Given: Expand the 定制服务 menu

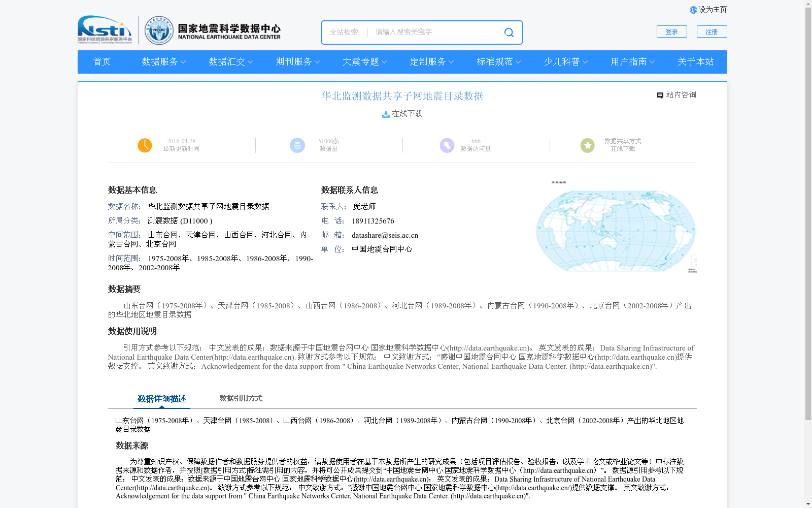Looking at the screenshot, I should pyautogui.click(x=431, y=62).
